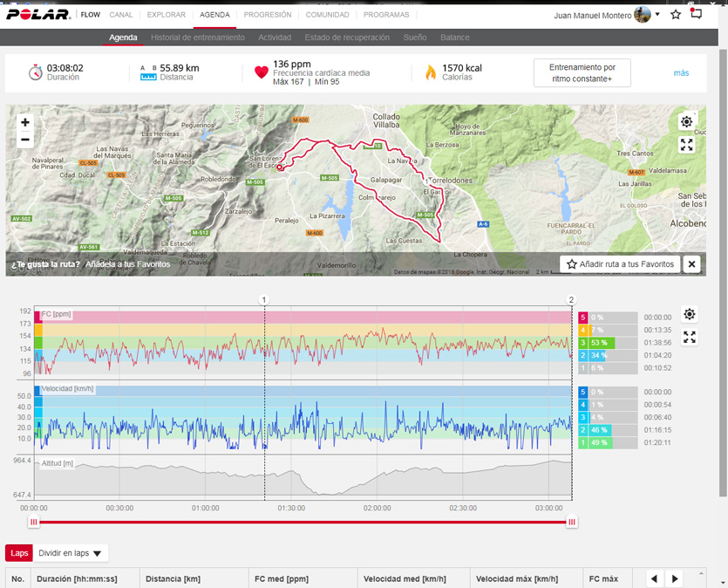Expand the user account dropdown arrow
The image size is (728, 588).
click(x=657, y=15)
